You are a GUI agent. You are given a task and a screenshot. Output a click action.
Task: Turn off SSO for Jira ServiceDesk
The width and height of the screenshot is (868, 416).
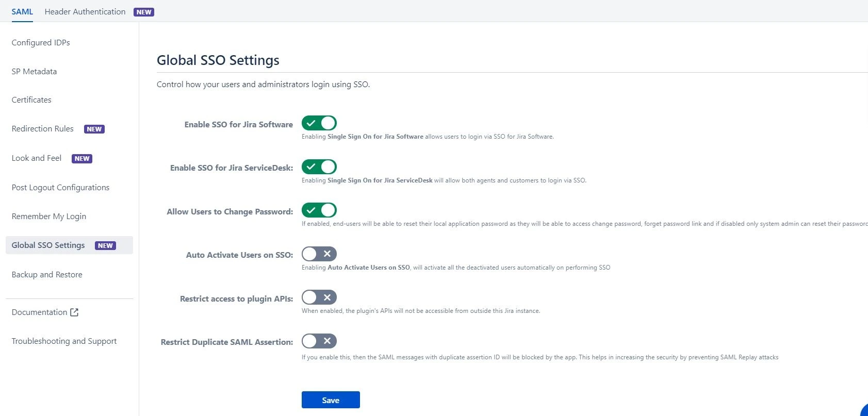tap(319, 167)
